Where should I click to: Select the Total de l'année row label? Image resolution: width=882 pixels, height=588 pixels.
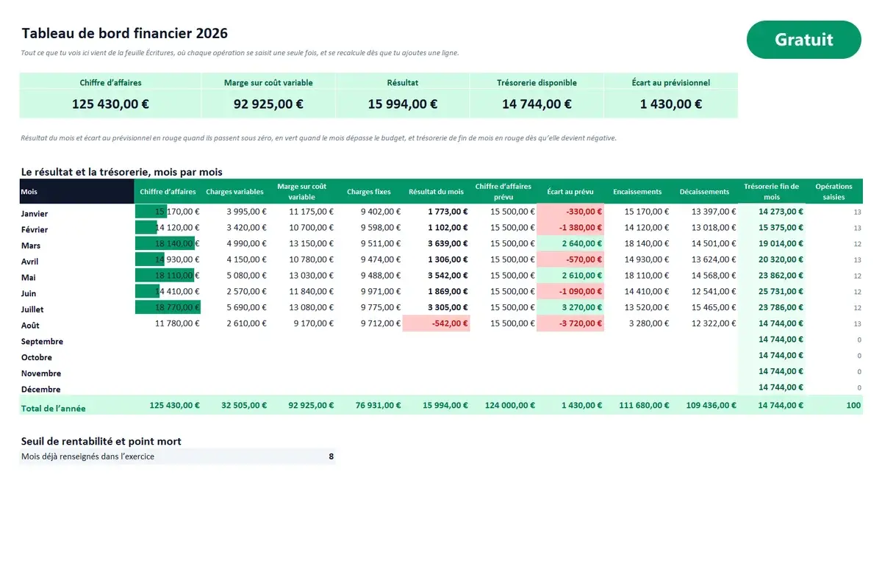pos(54,408)
